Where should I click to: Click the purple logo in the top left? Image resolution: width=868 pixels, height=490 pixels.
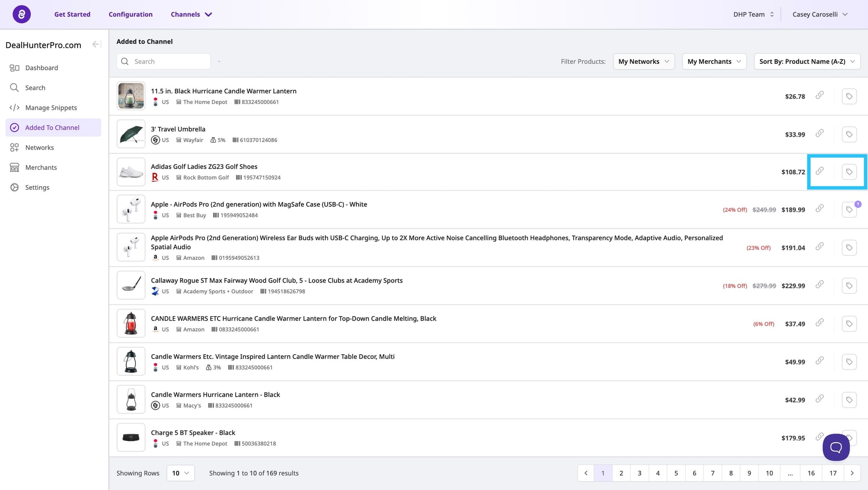pos(22,14)
